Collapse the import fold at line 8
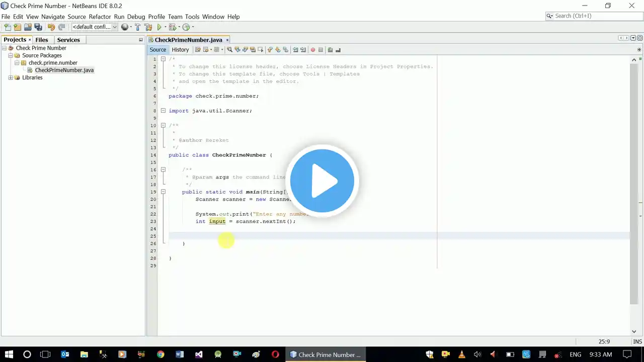Screen dimensions: 644x362 [163, 111]
